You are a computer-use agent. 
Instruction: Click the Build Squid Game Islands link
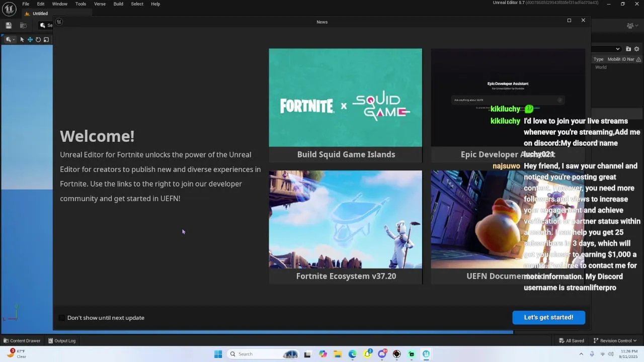[x=346, y=154]
